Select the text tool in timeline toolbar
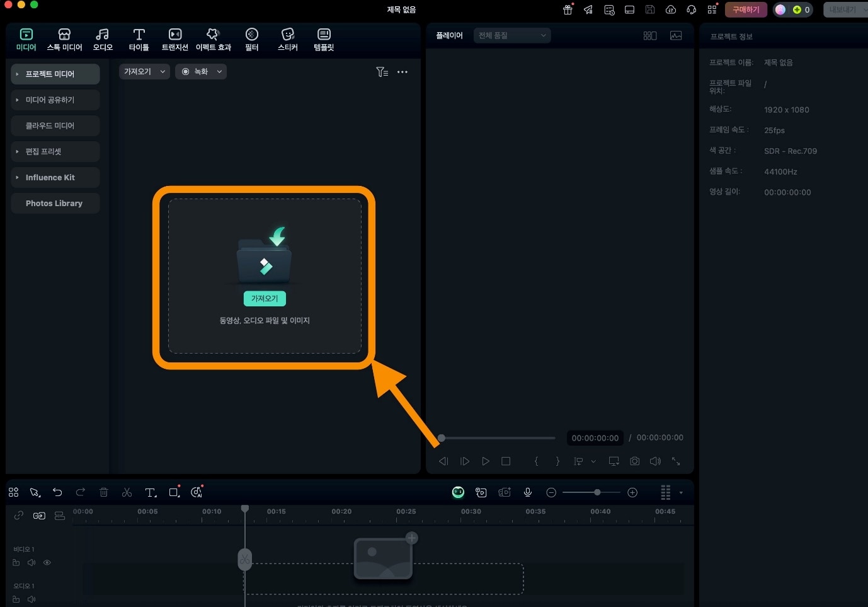The height and width of the screenshot is (607, 868). tap(151, 492)
